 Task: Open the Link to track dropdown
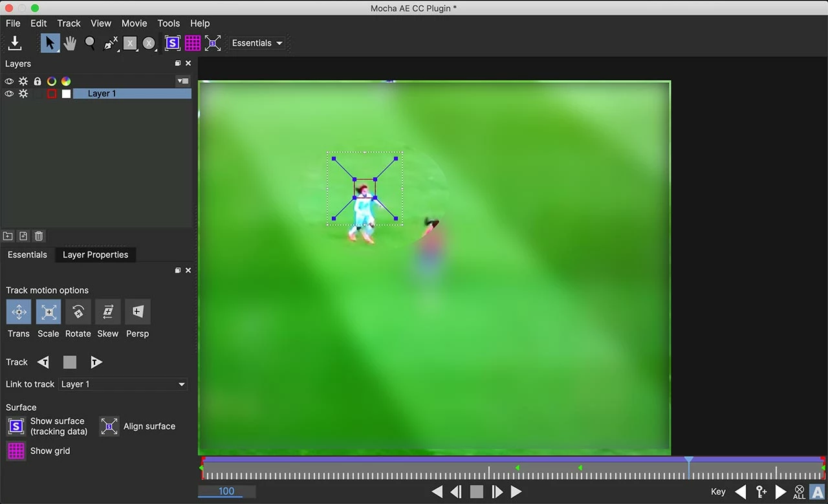(x=123, y=384)
